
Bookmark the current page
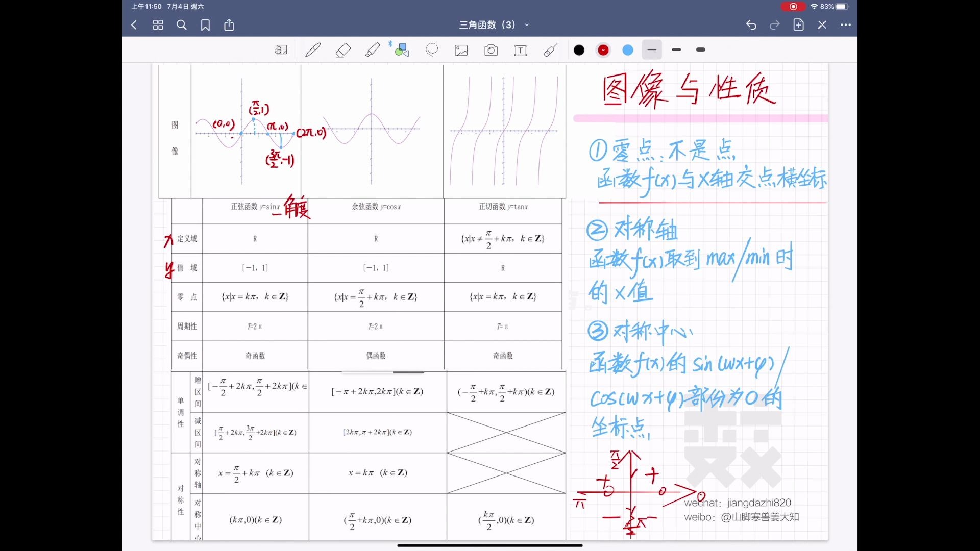click(x=205, y=24)
